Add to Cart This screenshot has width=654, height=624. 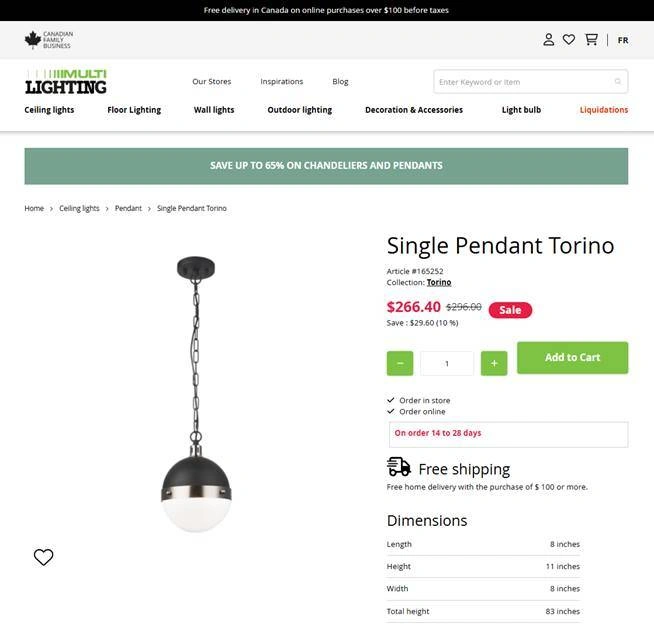pyautogui.click(x=572, y=357)
